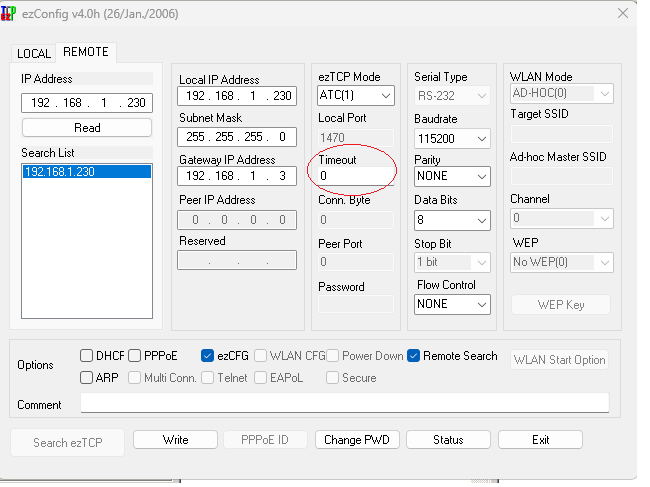Toggle the ezCFG checkbox

point(207,356)
